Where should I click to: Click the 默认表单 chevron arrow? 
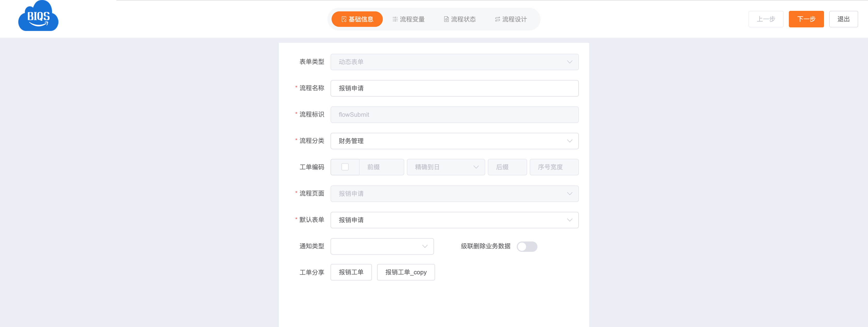(x=570, y=220)
